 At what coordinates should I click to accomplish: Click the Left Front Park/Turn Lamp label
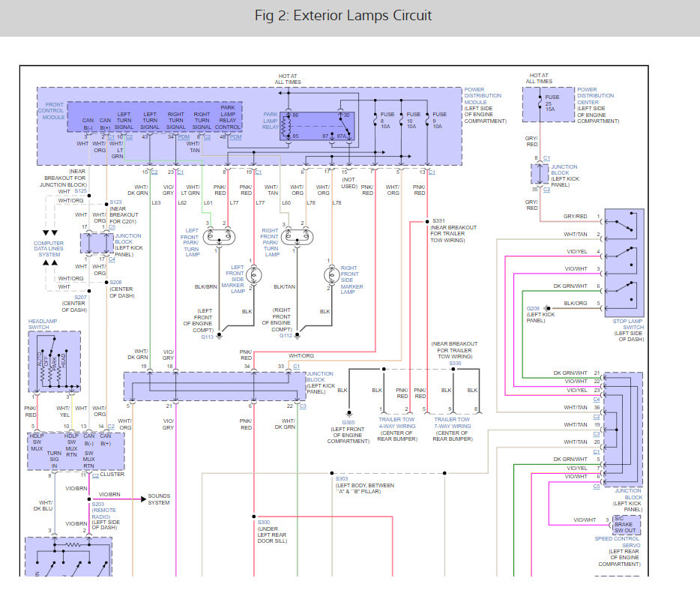pos(190,242)
